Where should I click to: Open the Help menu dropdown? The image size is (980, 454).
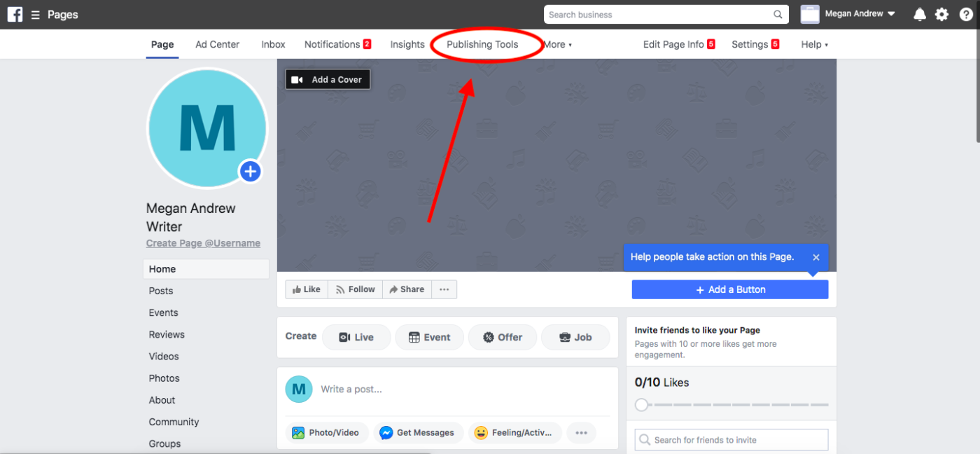(814, 44)
